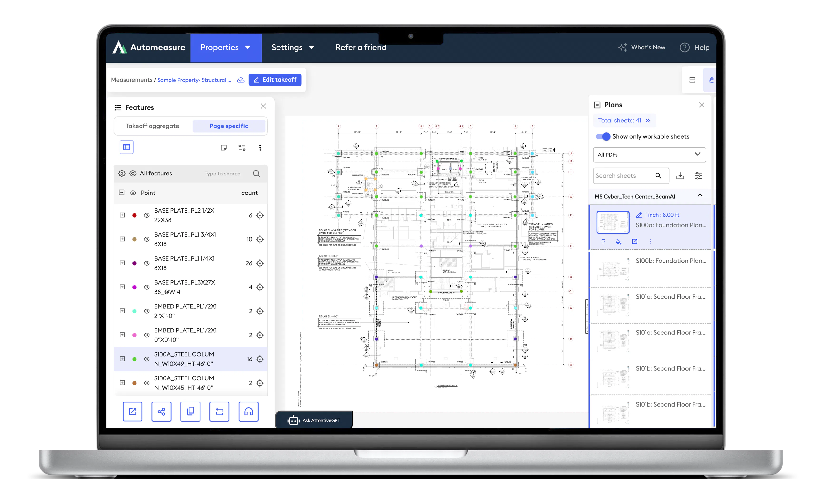Image resolution: width=816 pixels, height=504 pixels.
Task: Open the Sample Property- Structural breadcrumb link
Action: pos(194,80)
